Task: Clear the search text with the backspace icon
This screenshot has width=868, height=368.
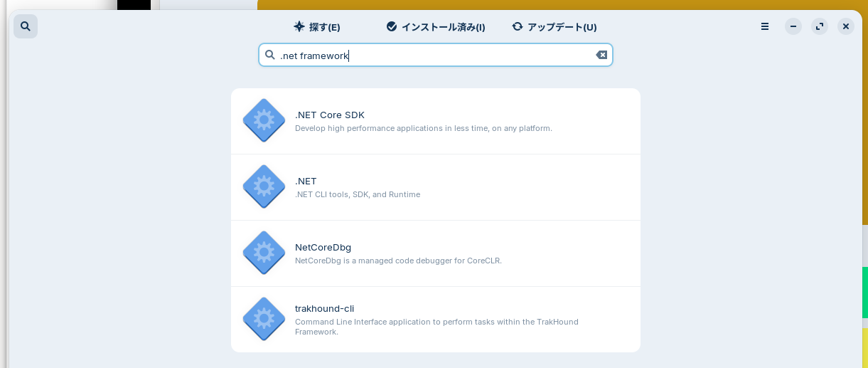Action: pos(601,56)
